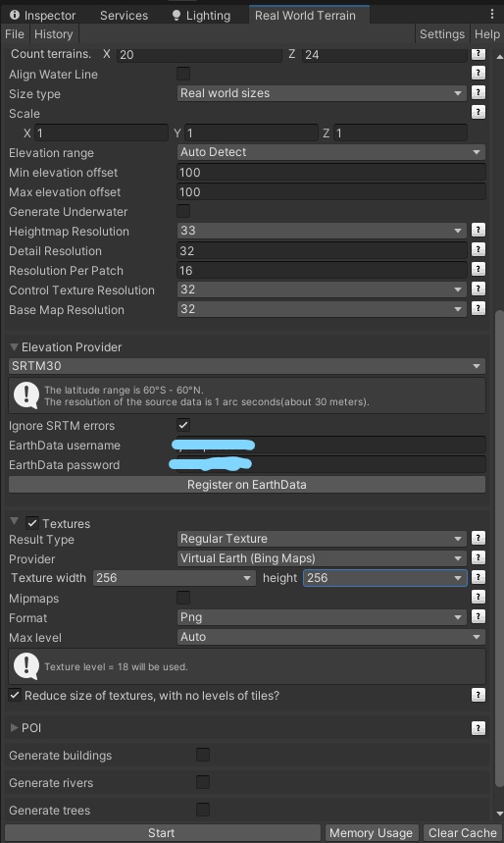The height and width of the screenshot is (843, 504).
Task: Open help icon for Base Map Resolution
Action: click(x=478, y=308)
